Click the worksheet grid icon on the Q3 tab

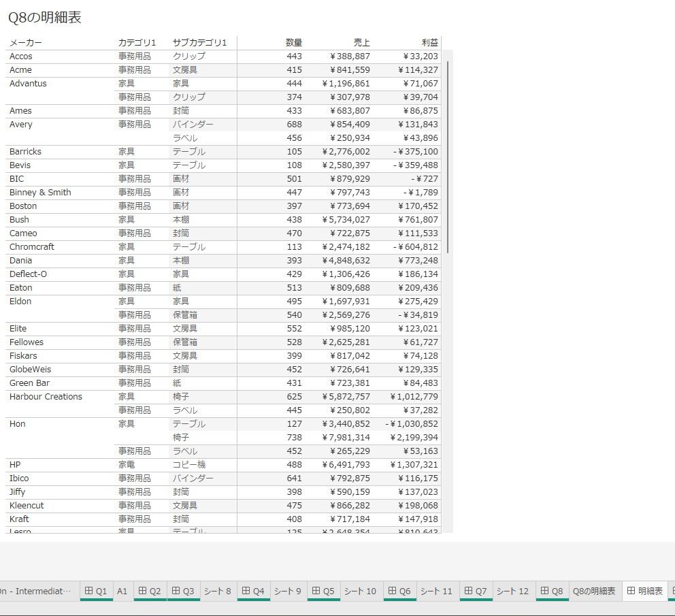point(176,591)
